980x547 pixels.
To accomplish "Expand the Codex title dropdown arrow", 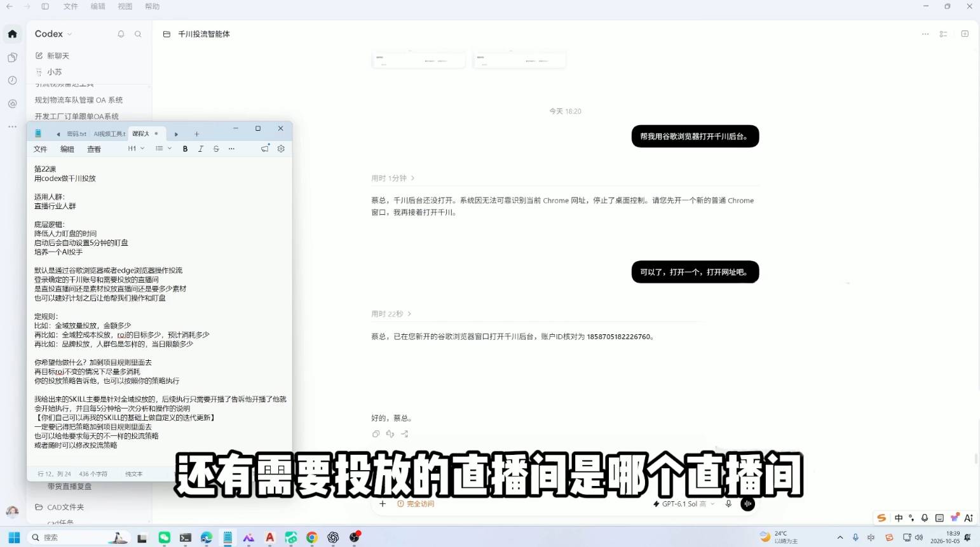I will point(70,34).
